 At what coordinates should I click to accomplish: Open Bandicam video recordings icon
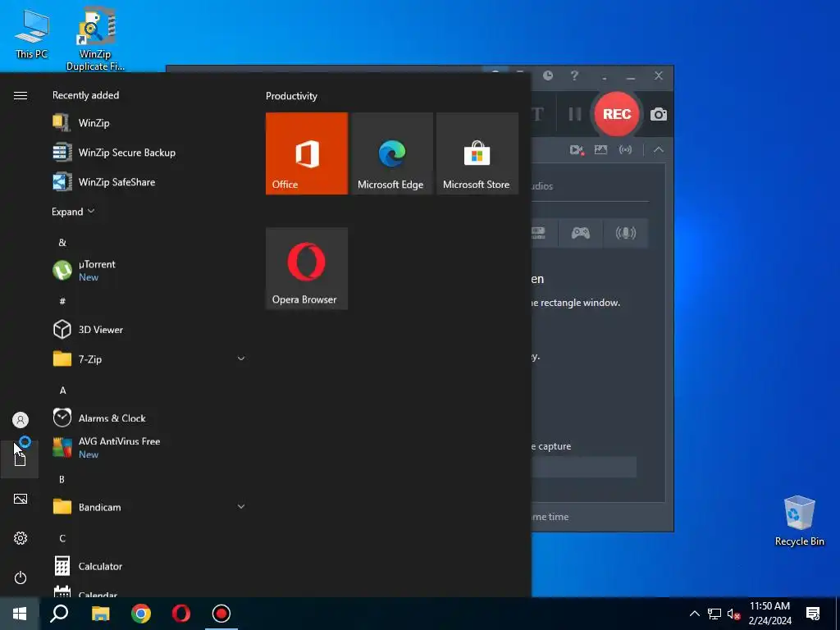pos(577,150)
